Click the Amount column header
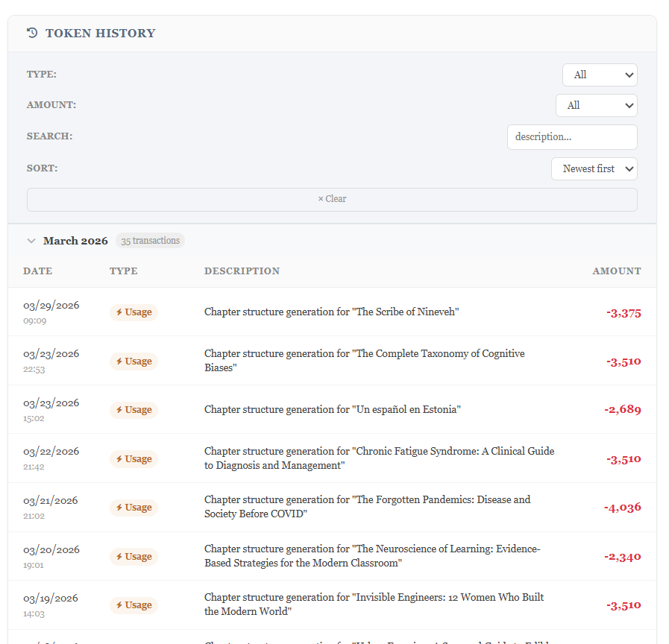 pyautogui.click(x=616, y=271)
